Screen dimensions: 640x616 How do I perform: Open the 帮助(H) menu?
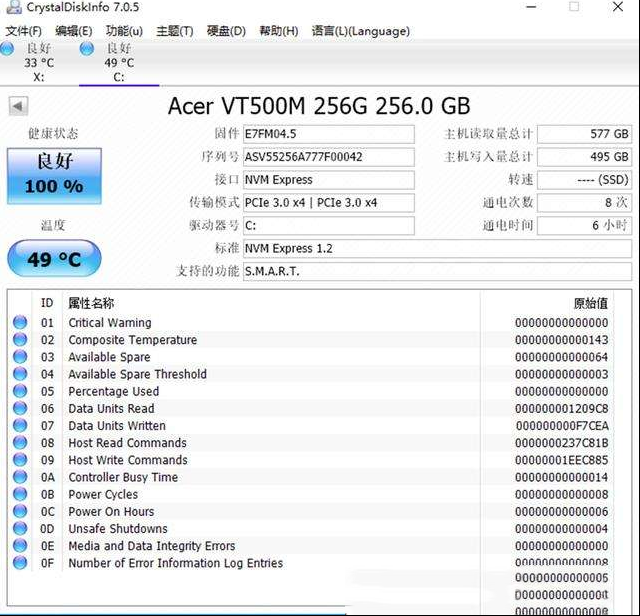[279, 31]
